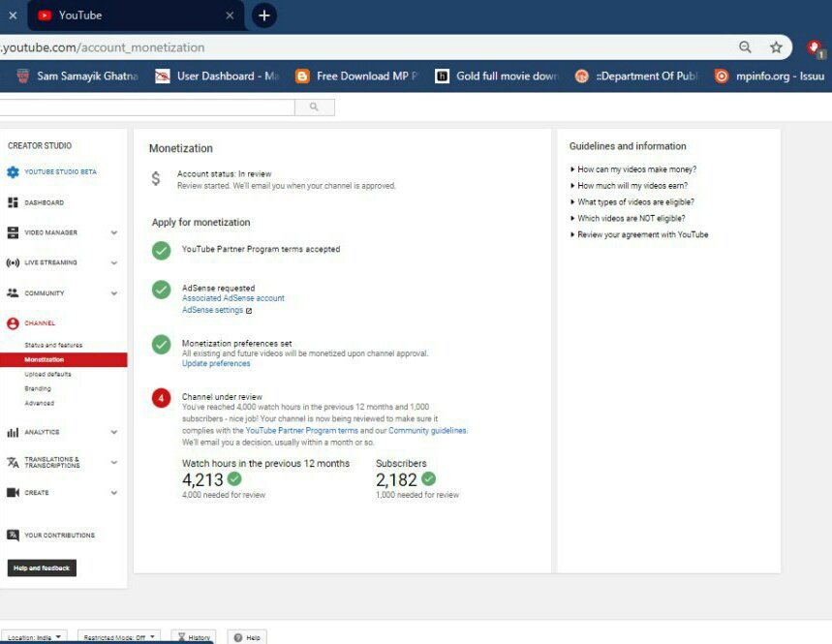Expand 'What types of videos are eligible?'
The height and width of the screenshot is (644, 832).
pyautogui.click(x=632, y=202)
